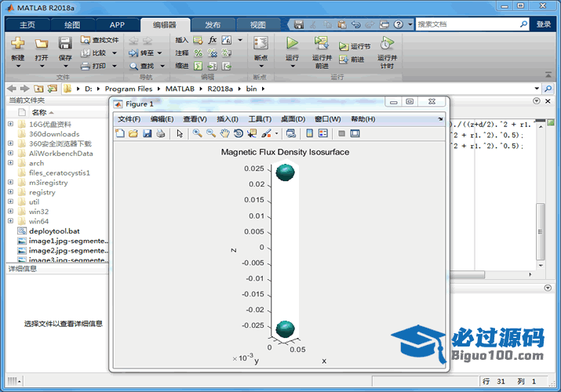Toggle Figure 1 zoom out tool
The width and height of the screenshot is (561, 392).
click(x=211, y=133)
